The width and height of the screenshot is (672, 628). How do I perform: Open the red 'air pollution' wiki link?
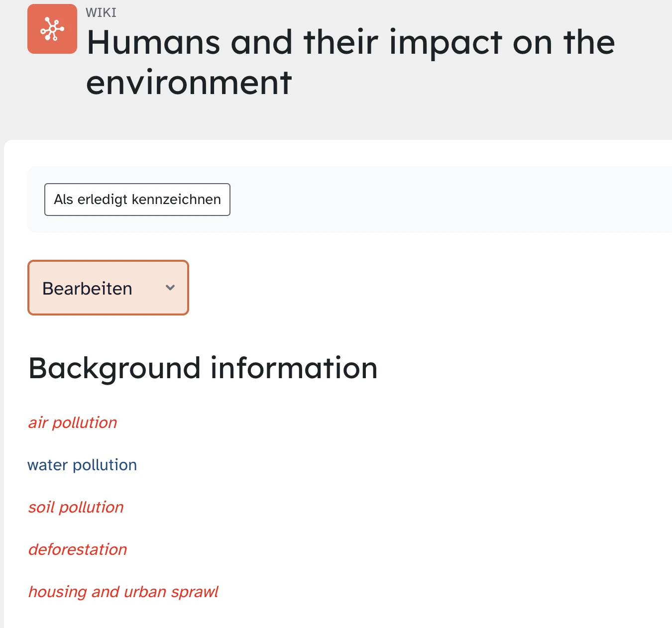[73, 422]
